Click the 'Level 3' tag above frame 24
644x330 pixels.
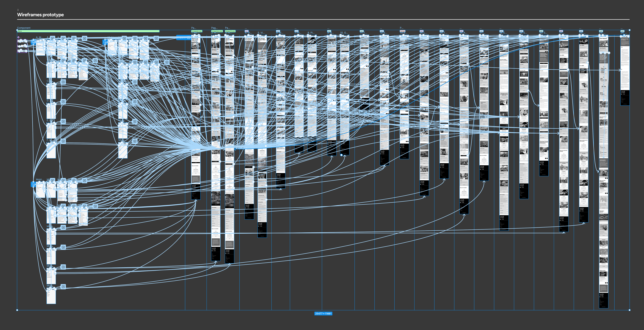[x=622, y=31]
